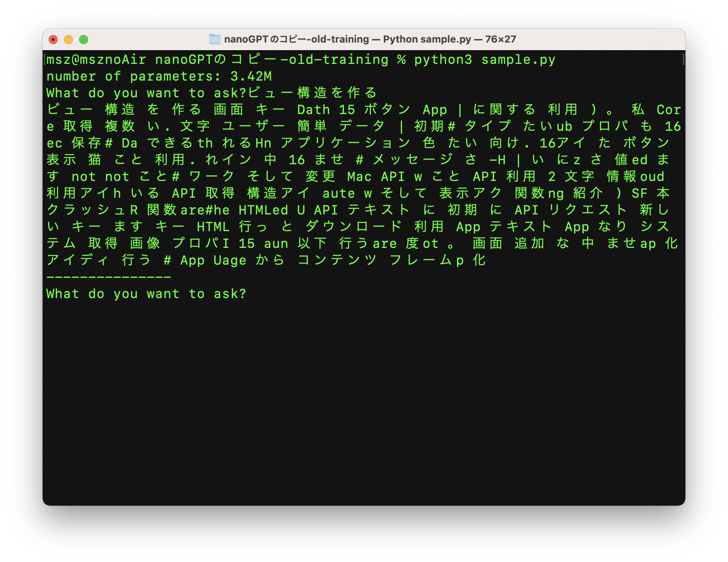The width and height of the screenshot is (728, 562).
Task: Click the word 'アプリケーション' in the output
Action: (x=346, y=143)
